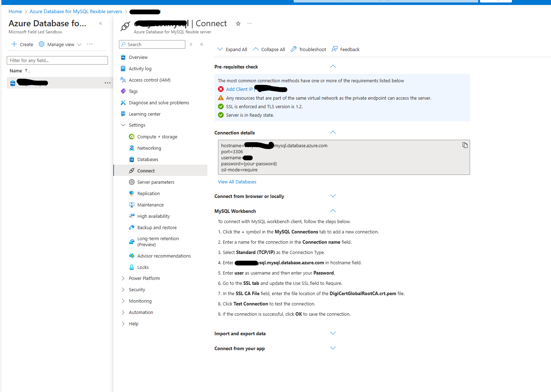Open Troubleshoot tool

308,49
